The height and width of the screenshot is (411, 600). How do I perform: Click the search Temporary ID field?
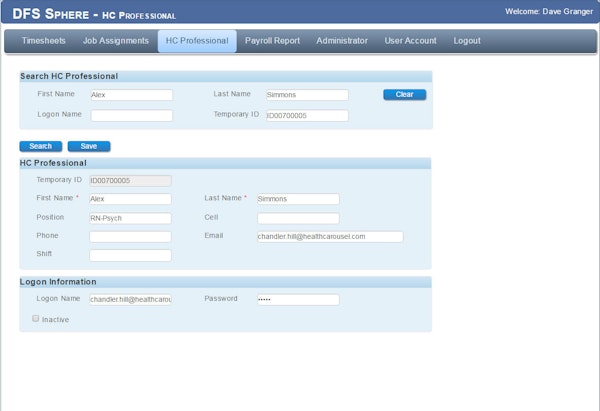tap(307, 116)
